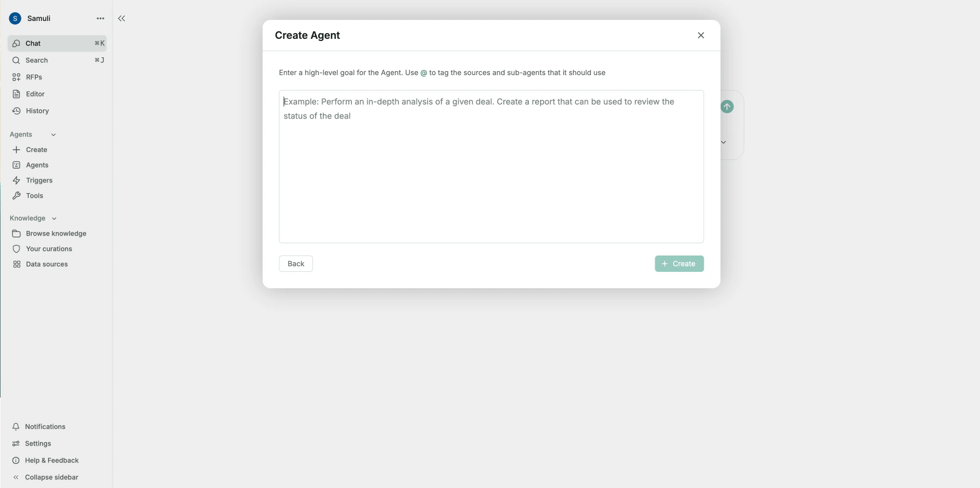The width and height of the screenshot is (980, 488).
Task: Open the Notifications bell
Action: click(x=16, y=427)
